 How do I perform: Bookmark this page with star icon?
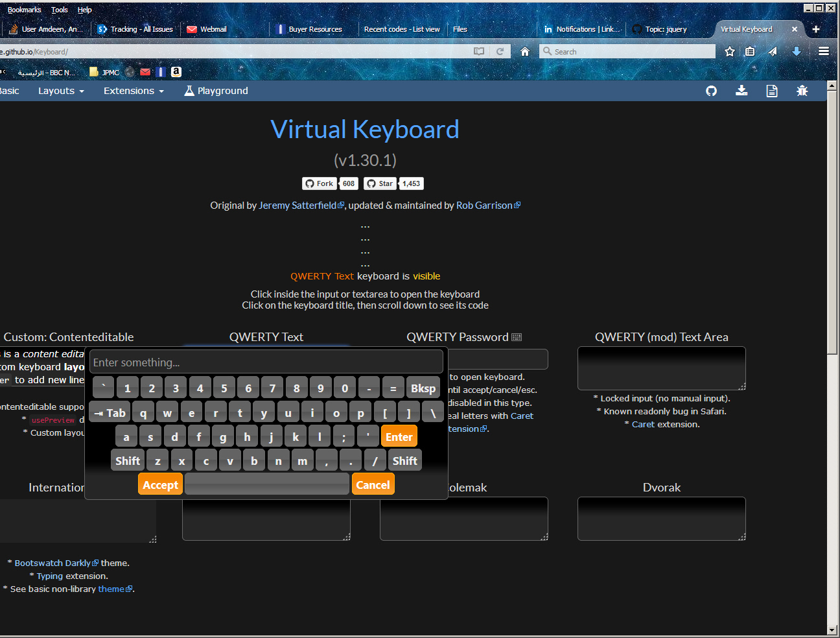(730, 52)
